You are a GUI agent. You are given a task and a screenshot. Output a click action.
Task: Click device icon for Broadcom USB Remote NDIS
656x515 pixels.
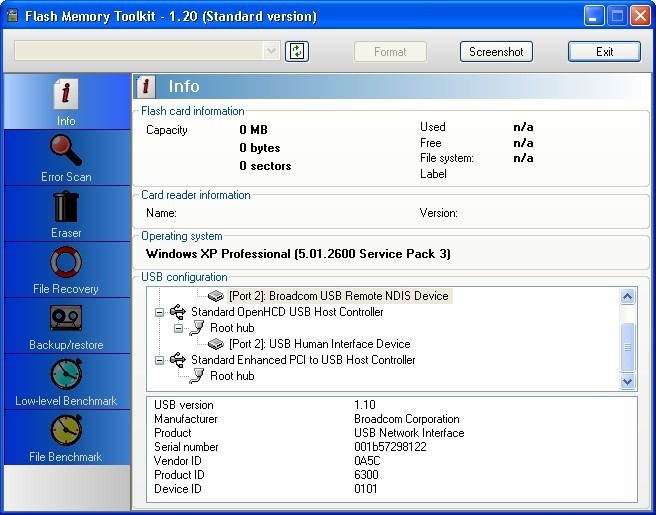click(216, 296)
